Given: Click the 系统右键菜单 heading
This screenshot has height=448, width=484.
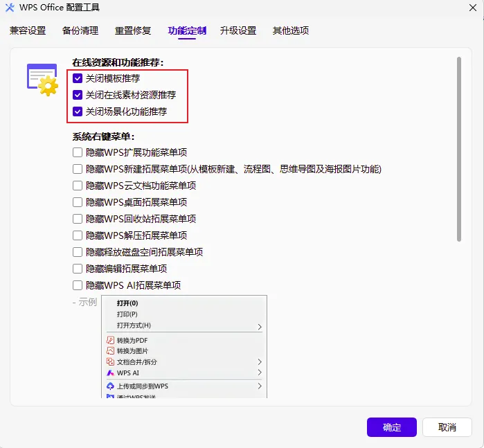Looking at the screenshot, I should tap(103, 137).
